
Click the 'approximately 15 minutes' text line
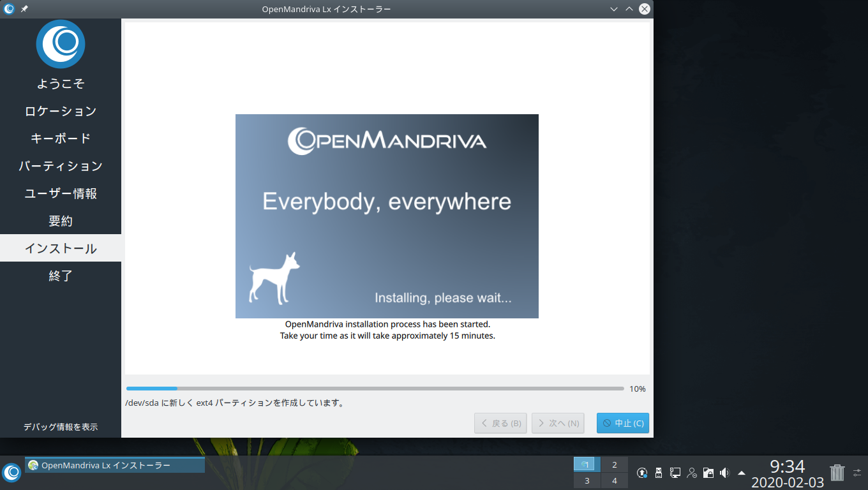coord(387,336)
